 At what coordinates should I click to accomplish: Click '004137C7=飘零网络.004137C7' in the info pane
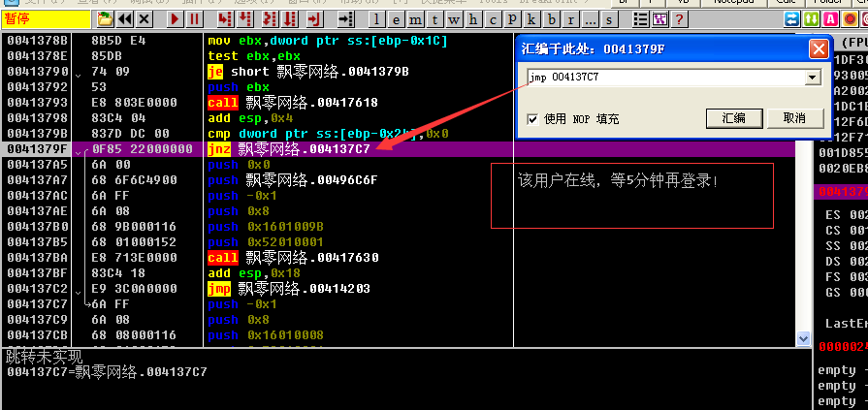[107, 372]
